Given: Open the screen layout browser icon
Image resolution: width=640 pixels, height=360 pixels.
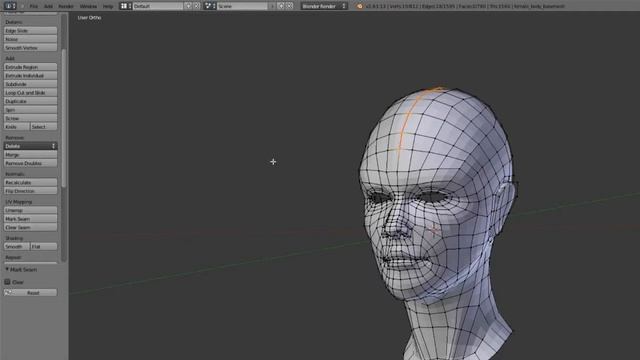Looking at the screenshot, I should [125, 6].
